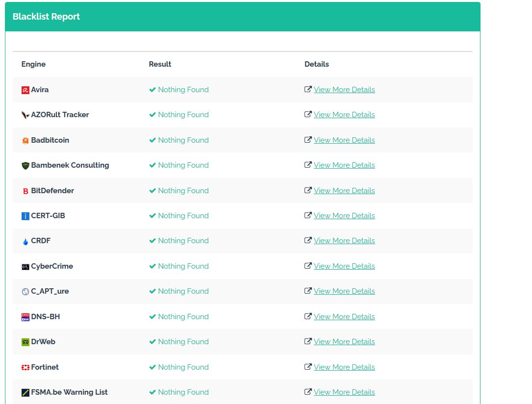
Task: Click the FSMA.be Warning List icon
Action: tap(25, 393)
